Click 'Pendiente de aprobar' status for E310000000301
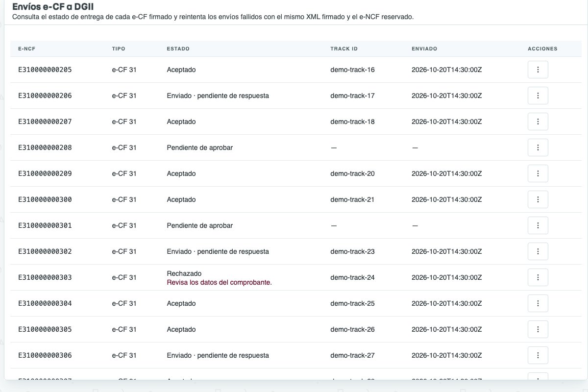 pyautogui.click(x=199, y=225)
